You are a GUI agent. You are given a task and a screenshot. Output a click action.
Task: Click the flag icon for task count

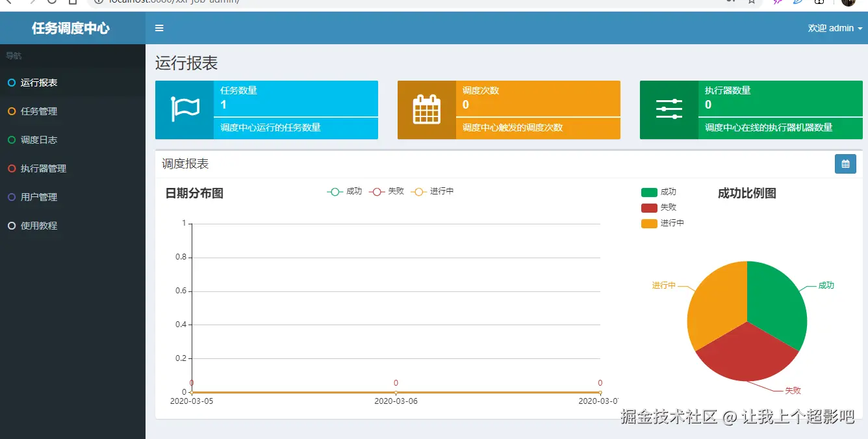[x=185, y=109]
